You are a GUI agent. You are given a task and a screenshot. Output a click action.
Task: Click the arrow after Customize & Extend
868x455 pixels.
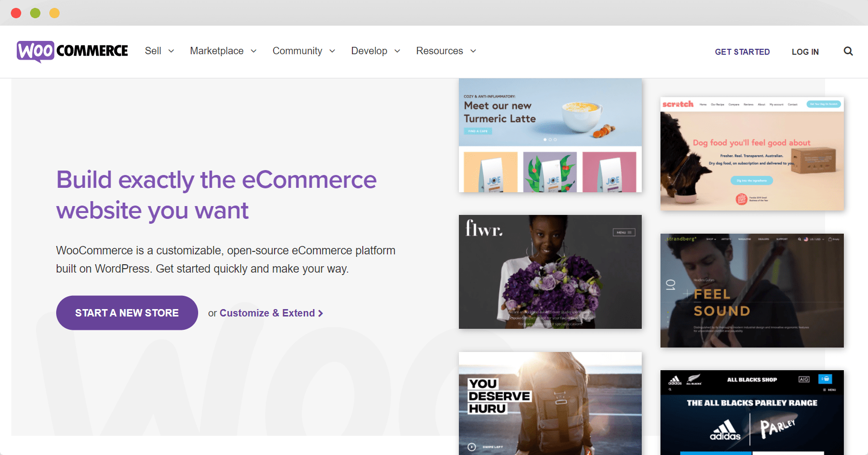[x=321, y=314]
